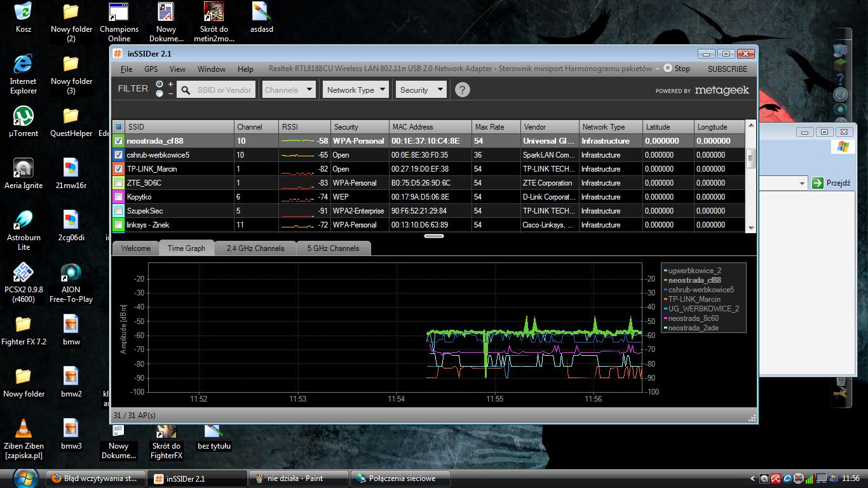Click the SUBSCRIBE link
Viewport: 868px width, 488px height.
[728, 69]
